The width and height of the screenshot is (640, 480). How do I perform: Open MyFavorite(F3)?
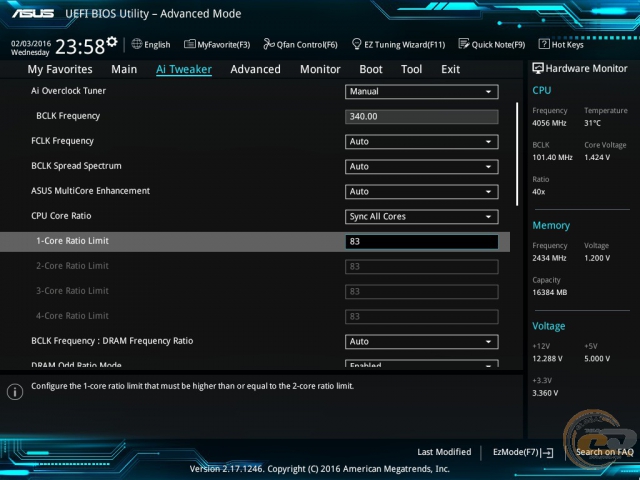coord(217,44)
